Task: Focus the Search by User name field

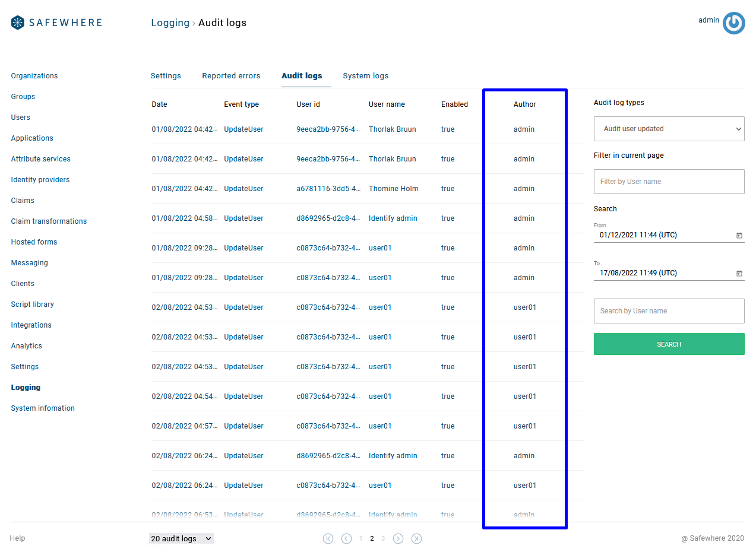Action: [669, 311]
